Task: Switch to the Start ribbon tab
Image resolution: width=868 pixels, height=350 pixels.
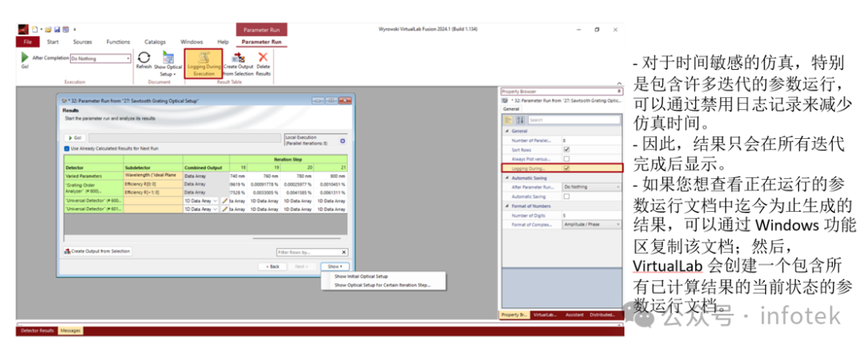Action: pyautogui.click(x=52, y=42)
